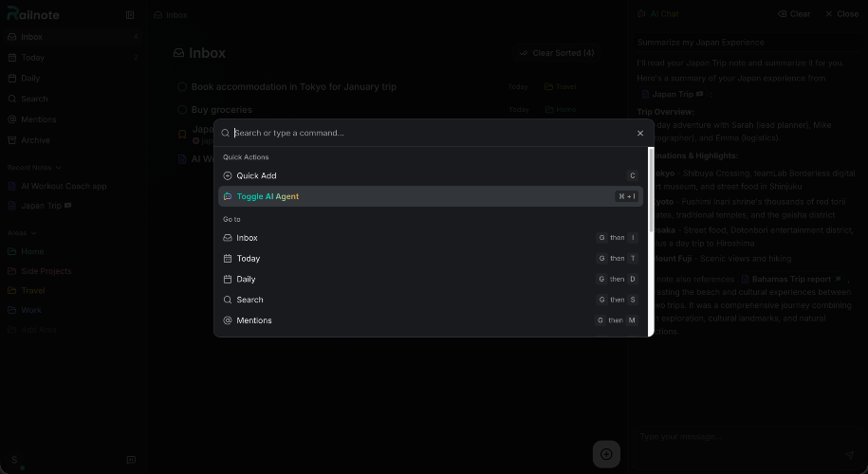868x474 pixels.
Task: Select Quick Add command in palette
Action: (x=430, y=175)
